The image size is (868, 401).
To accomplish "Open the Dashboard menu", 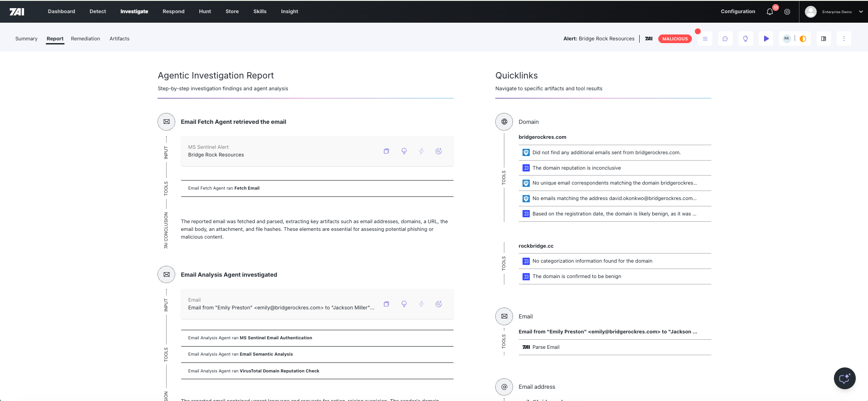I will [x=62, y=11].
